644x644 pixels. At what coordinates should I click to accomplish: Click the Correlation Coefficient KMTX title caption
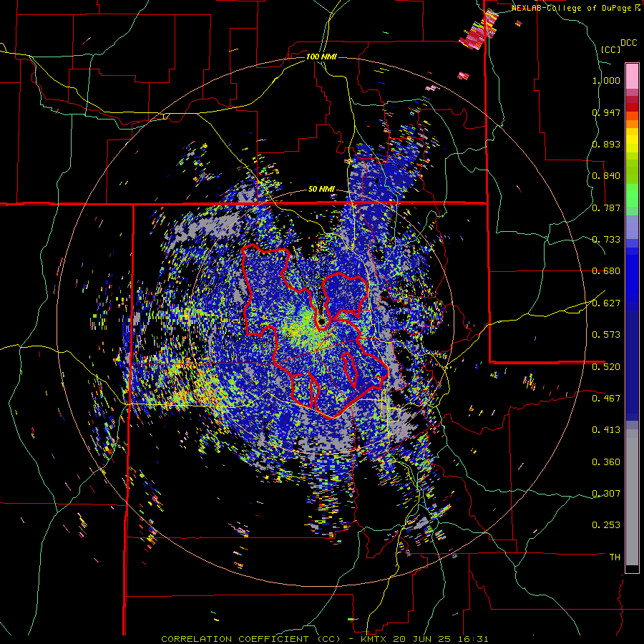pos(325,639)
